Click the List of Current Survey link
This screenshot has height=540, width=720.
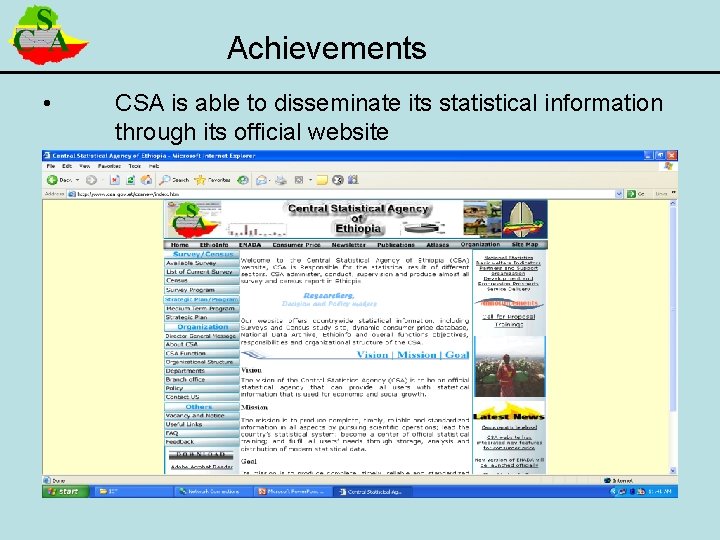coord(202,272)
